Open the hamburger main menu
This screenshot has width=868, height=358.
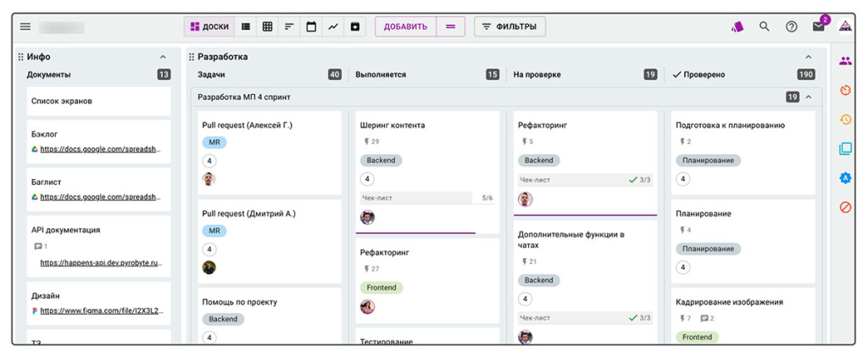25,26
